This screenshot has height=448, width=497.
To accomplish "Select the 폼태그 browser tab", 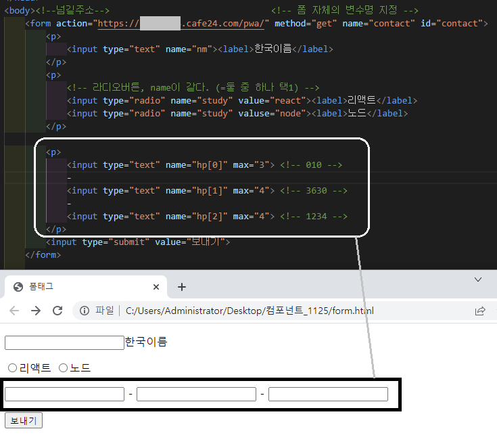I will pos(86,287).
